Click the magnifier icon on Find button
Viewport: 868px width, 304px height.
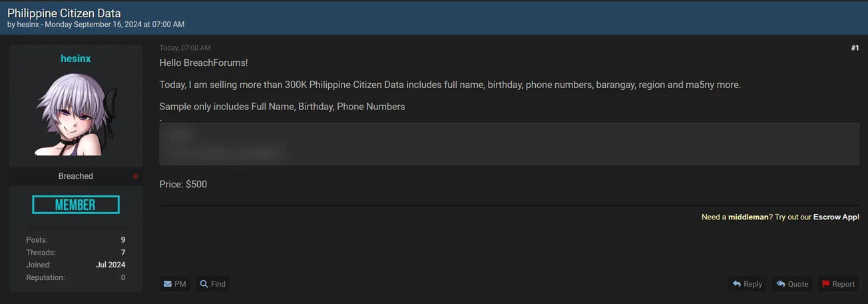pyautogui.click(x=204, y=284)
